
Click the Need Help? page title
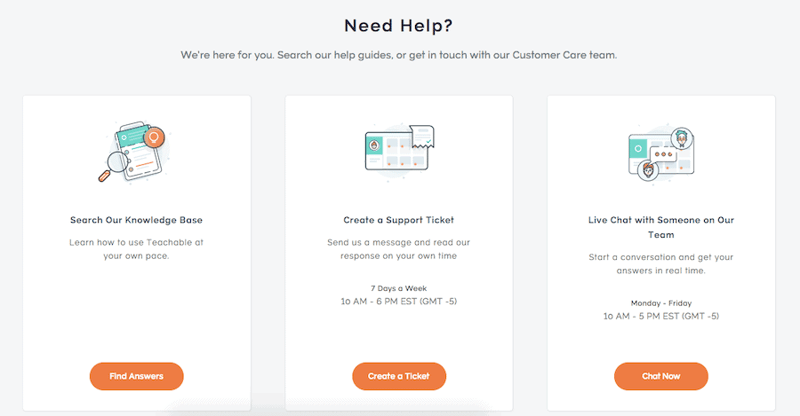pyautogui.click(x=398, y=26)
